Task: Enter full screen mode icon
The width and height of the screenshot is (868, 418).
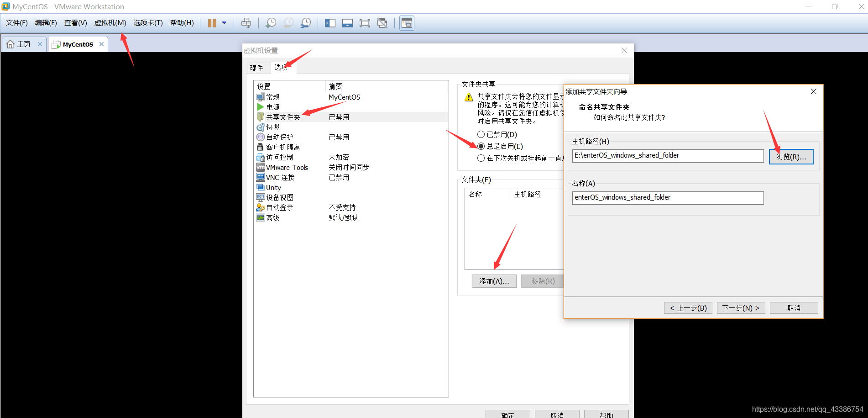Action: tap(365, 23)
